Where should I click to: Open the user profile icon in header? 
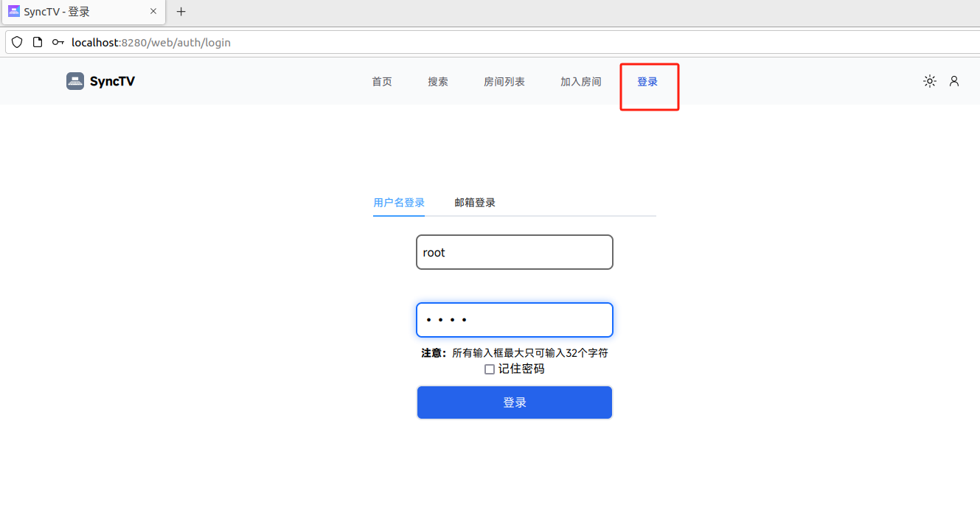(954, 81)
